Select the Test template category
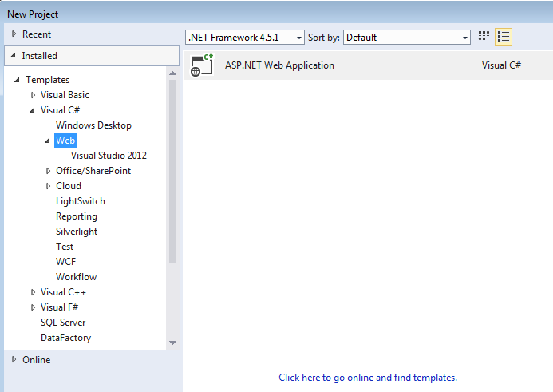Viewport: 553px width, 392px height. [x=65, y=247]
